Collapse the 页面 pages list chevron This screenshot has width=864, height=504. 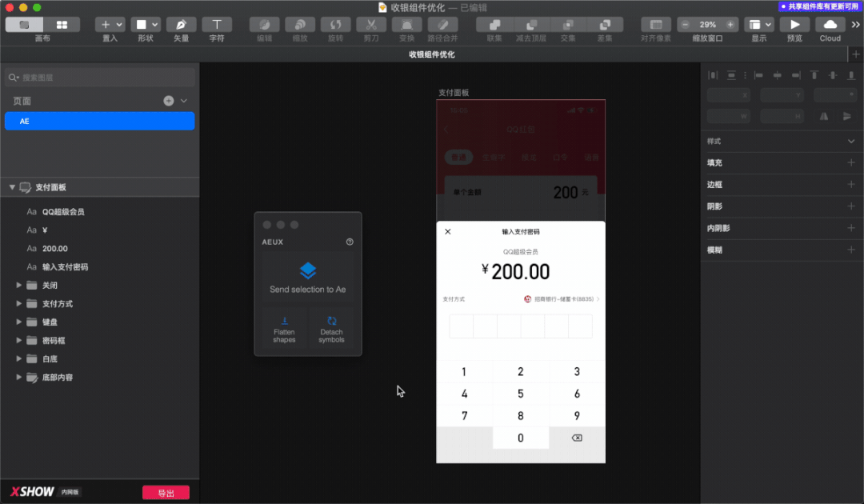(184, 101)
